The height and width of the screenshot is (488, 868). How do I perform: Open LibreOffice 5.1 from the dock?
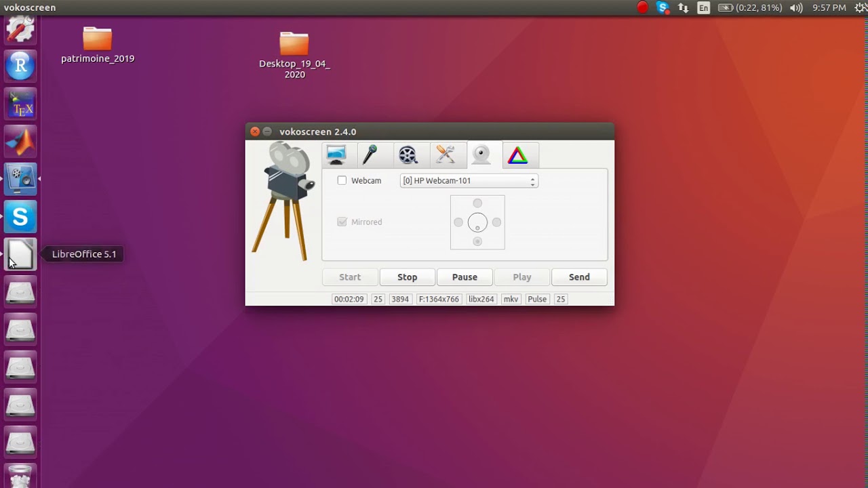20,255
